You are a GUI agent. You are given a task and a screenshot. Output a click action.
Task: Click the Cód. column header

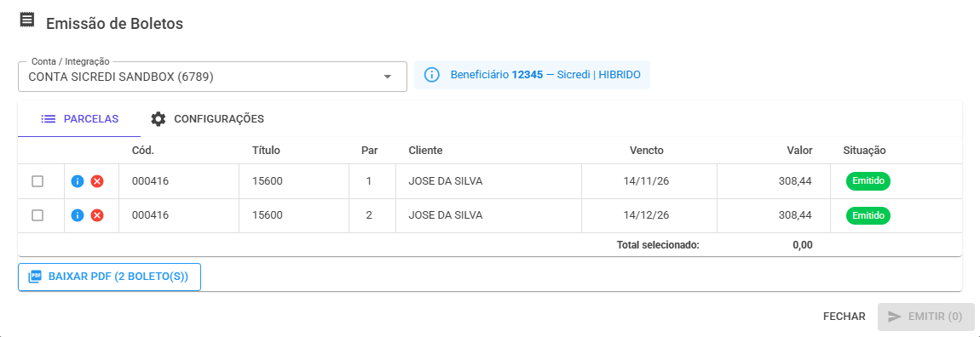(x=143, y=151)
